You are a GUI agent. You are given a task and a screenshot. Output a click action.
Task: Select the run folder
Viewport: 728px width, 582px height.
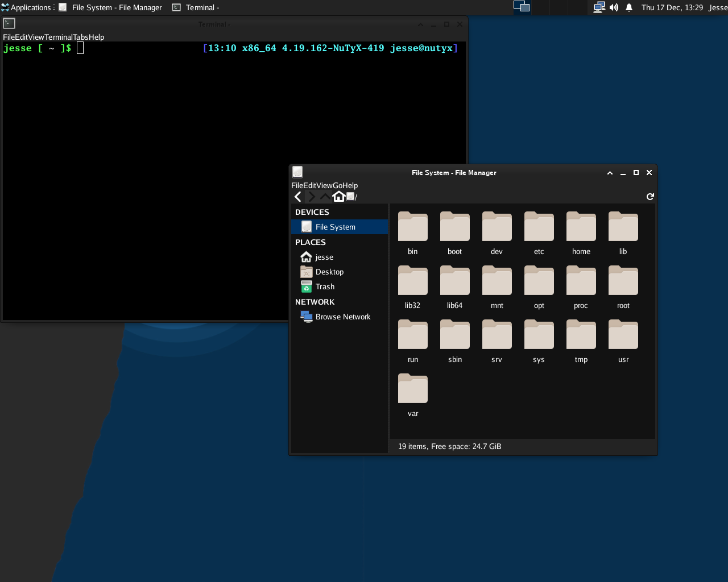click(413, 342)
